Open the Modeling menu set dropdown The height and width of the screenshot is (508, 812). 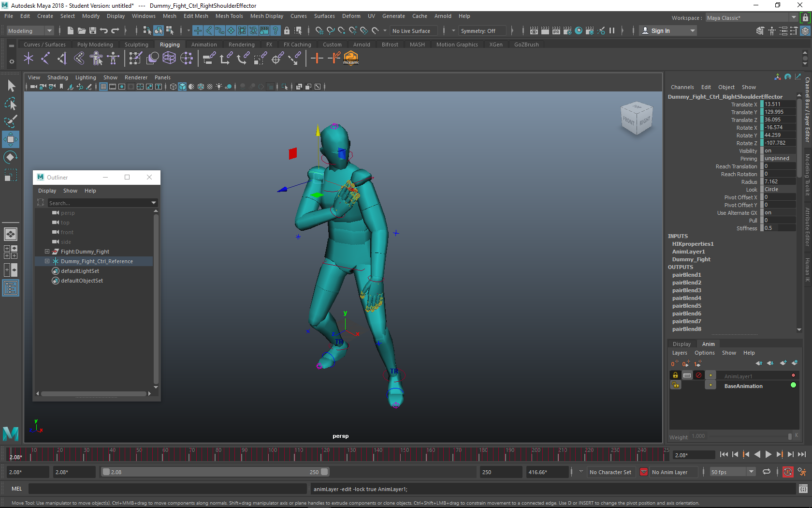30,31
